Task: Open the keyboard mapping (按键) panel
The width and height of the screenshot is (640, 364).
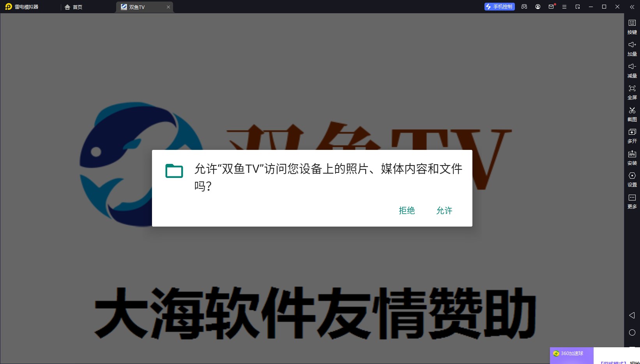Action: point(632,26)
